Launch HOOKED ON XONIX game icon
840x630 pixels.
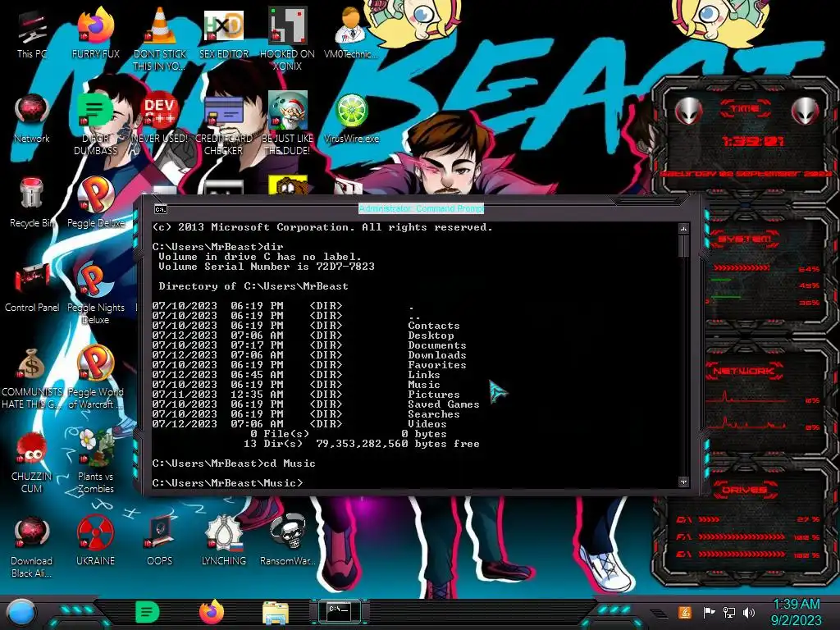tap(287, 39)
